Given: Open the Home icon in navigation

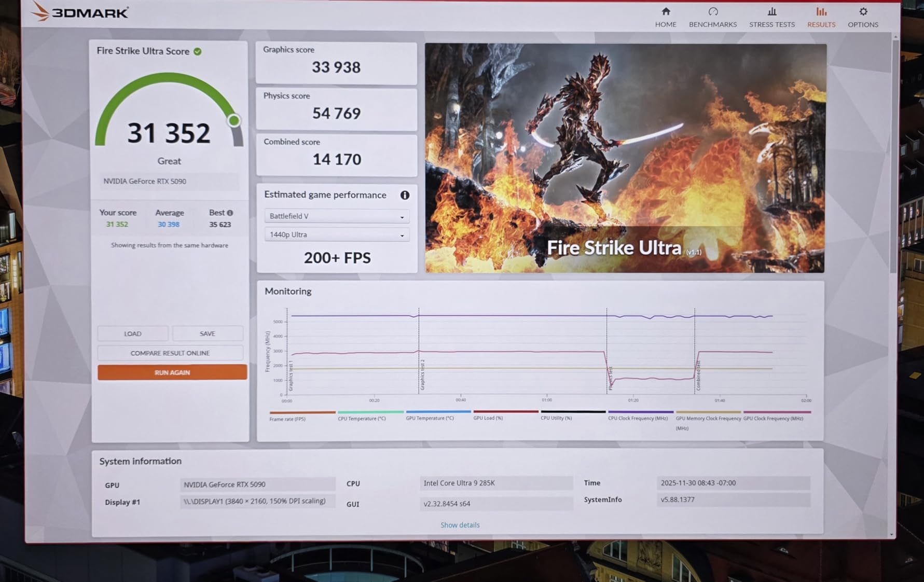Looking at the screenshot, I should (x=666, y=11).
